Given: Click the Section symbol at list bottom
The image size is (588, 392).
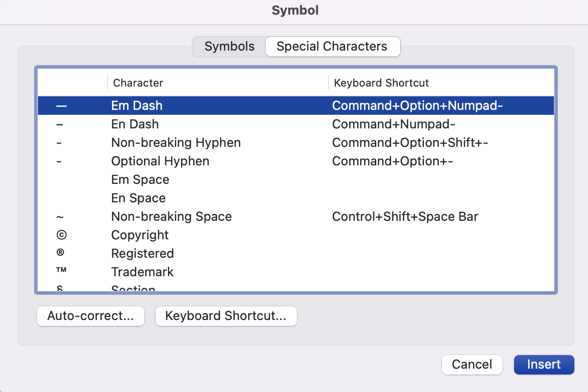Looking at the screenshot, I should [61, 289].
